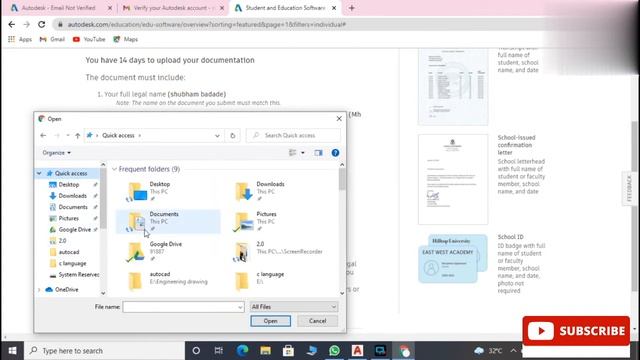Click the up-folder arrow in Open dialog
The image size is (640, 360).
coord(78,136)
